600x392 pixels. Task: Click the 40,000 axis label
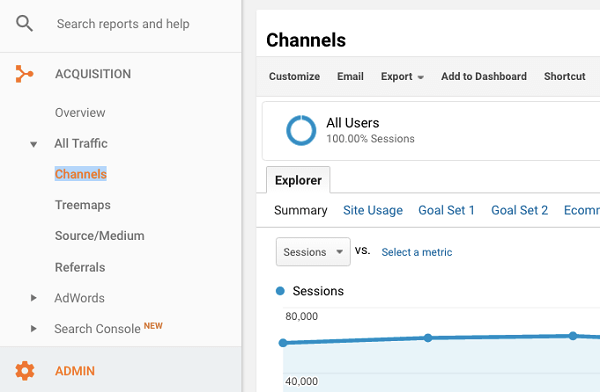302,381
